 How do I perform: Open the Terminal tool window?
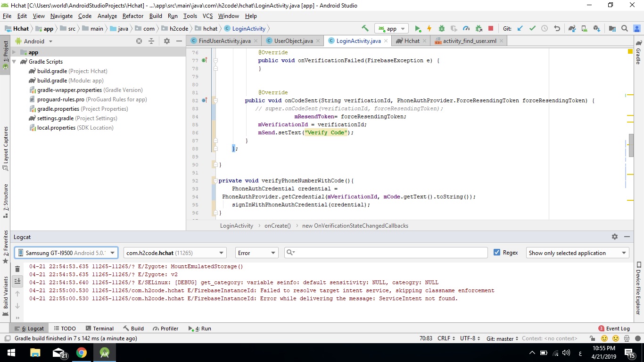tap(99, 328)
